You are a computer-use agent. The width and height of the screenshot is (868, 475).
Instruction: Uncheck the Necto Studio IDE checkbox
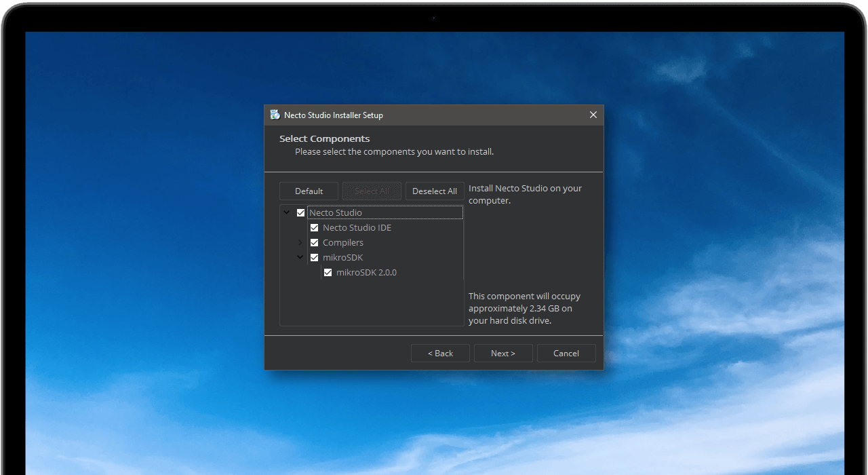coord(314,227)
